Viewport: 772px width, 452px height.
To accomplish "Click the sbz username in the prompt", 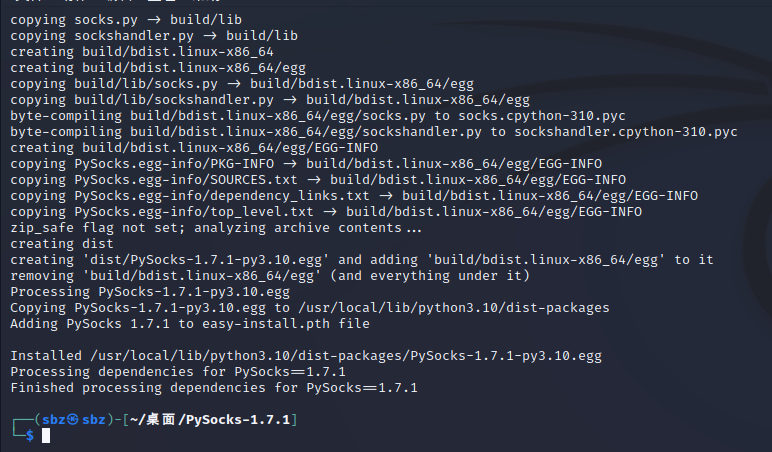I will click(x=54, y=420).
